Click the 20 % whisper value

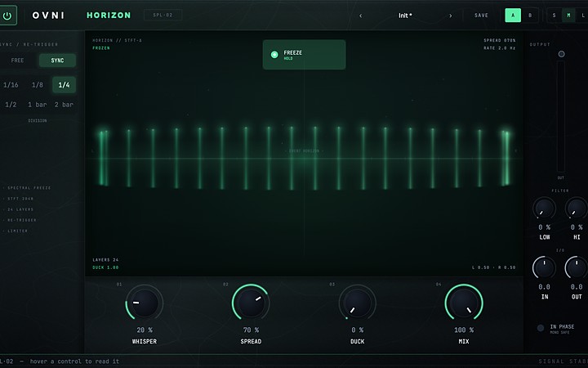click(x=145, y=330)
